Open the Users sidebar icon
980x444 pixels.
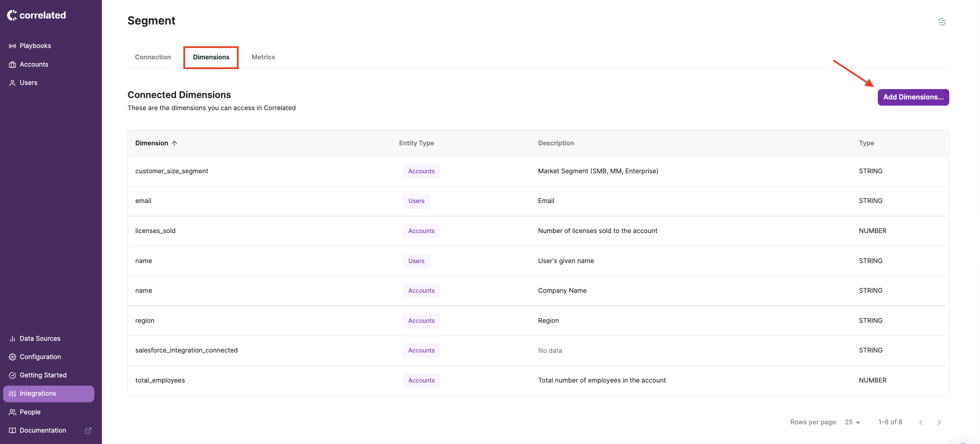point(12,83)
